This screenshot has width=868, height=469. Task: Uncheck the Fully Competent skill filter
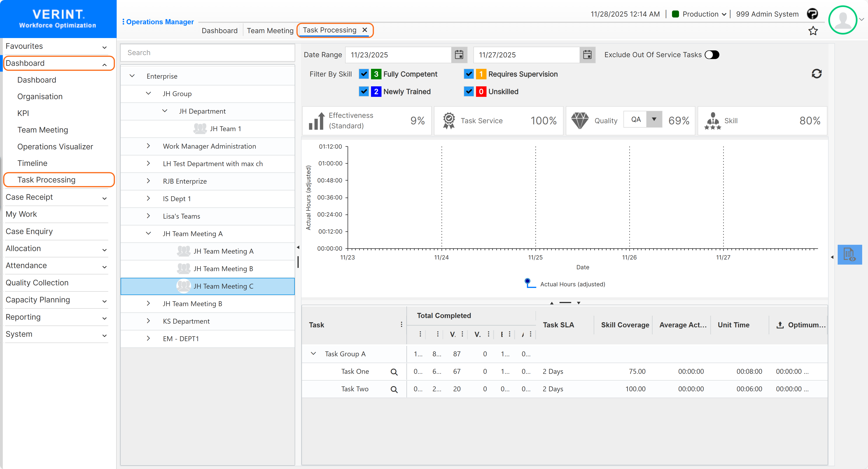coord(364,74)
